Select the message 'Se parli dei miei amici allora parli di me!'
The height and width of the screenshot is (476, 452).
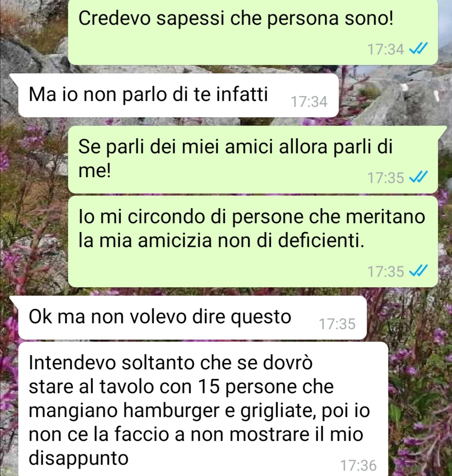(253, 160)
